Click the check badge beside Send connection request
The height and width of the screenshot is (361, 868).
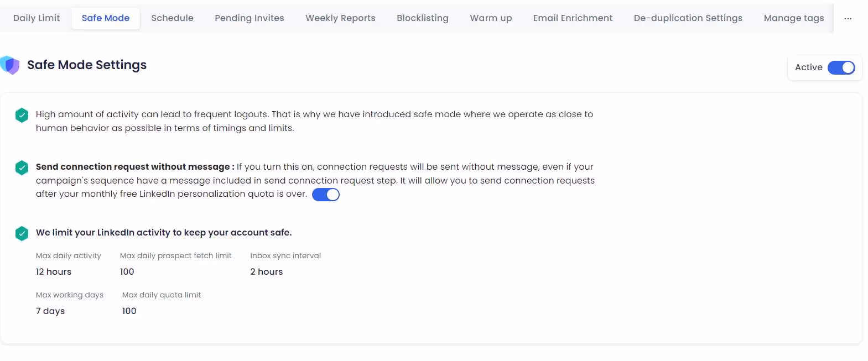coord(22,168)
